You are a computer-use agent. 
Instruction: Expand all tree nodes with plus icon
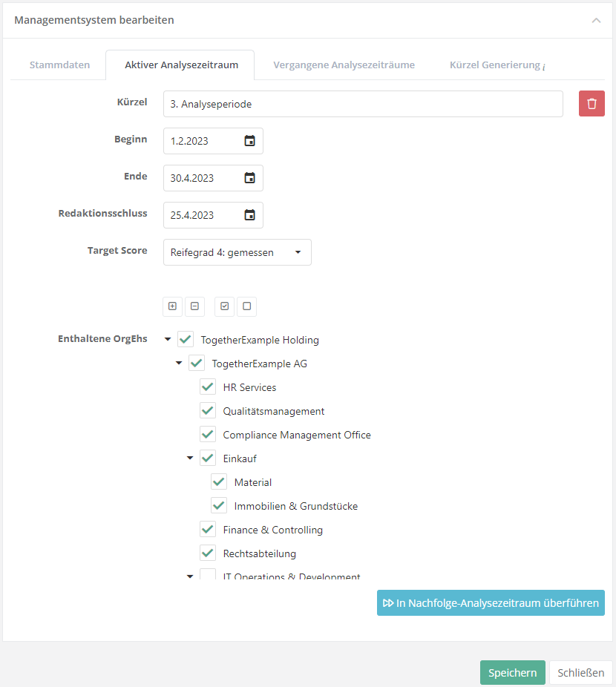pos(172,306)
